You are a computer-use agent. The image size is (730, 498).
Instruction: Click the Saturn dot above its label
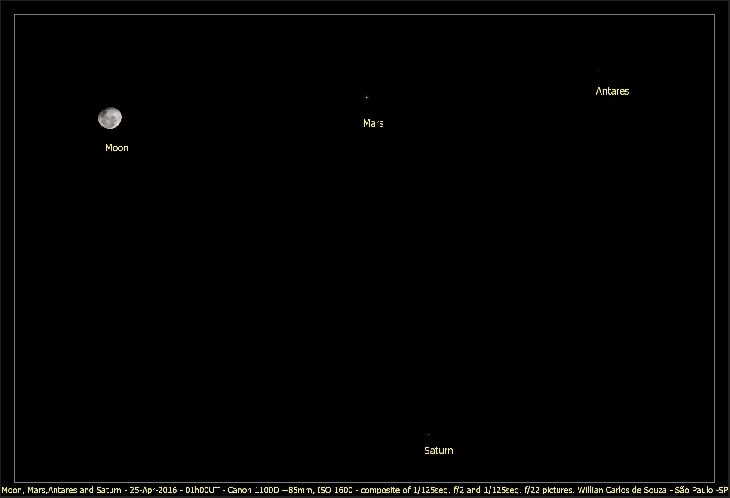(428, 435)
